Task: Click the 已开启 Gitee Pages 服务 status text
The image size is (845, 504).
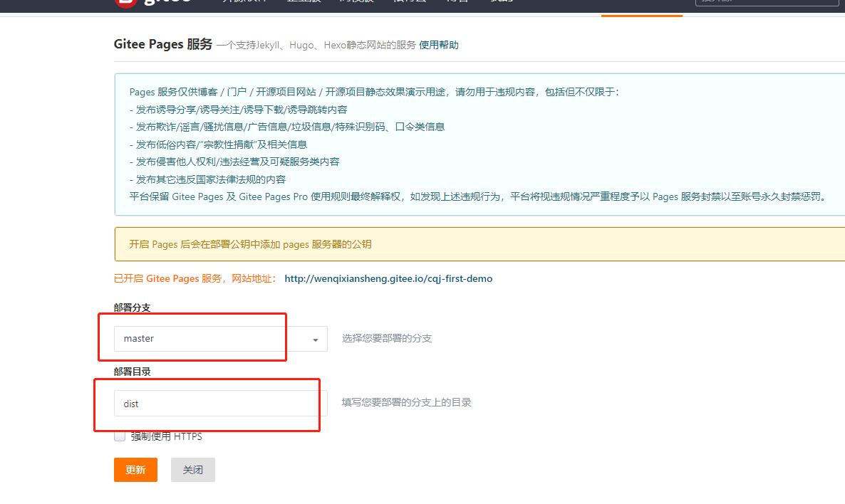Action: pos(195,278)
